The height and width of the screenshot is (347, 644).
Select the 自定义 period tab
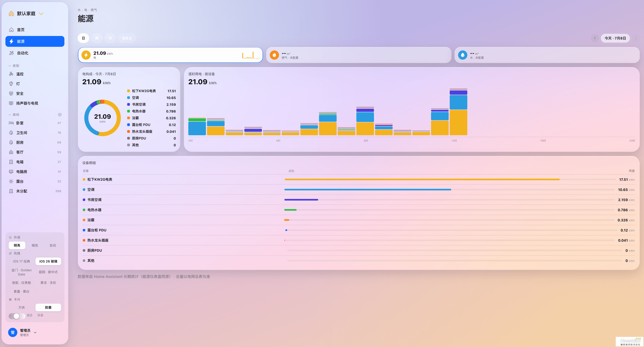127,38
